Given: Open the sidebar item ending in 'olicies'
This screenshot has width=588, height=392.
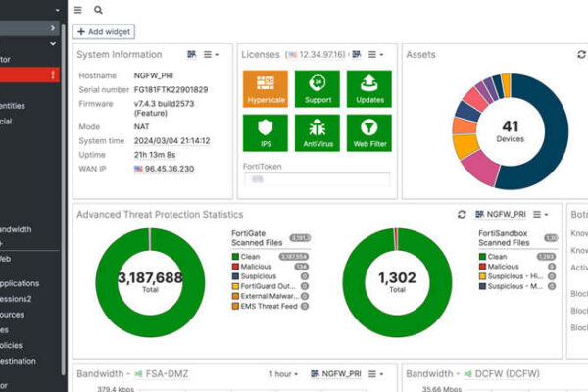Looking at the screenshot, I should 11,346.
